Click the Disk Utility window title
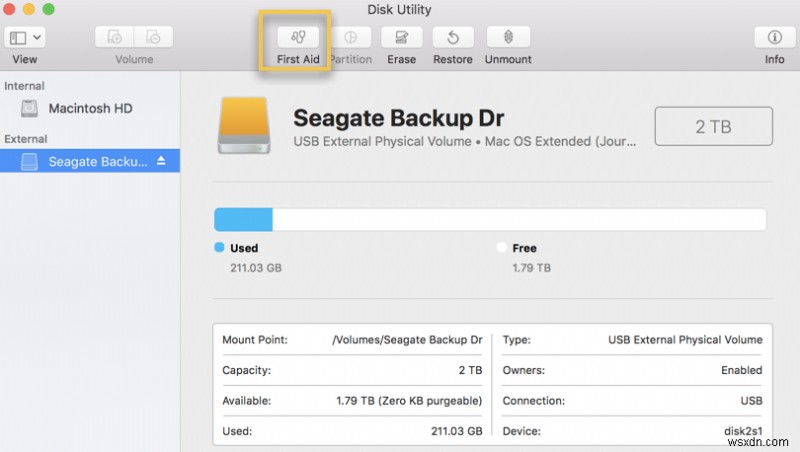The image size is (800, 452). [x=399, y=9]
